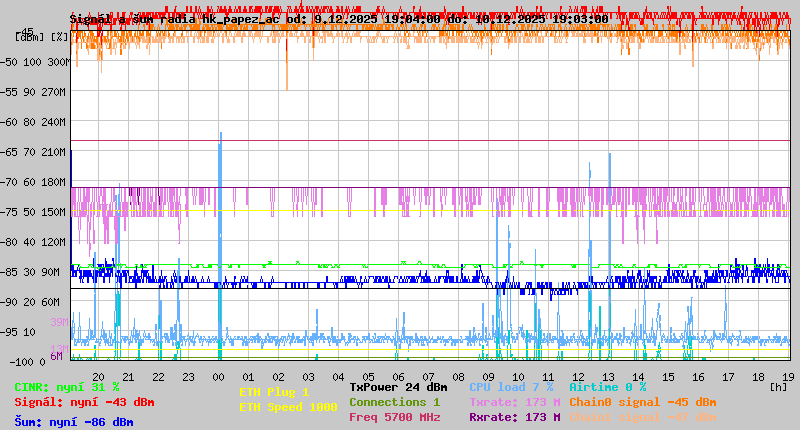
Task: Click the '-65 70 210M' y-axis label
Action: point(35,153)
